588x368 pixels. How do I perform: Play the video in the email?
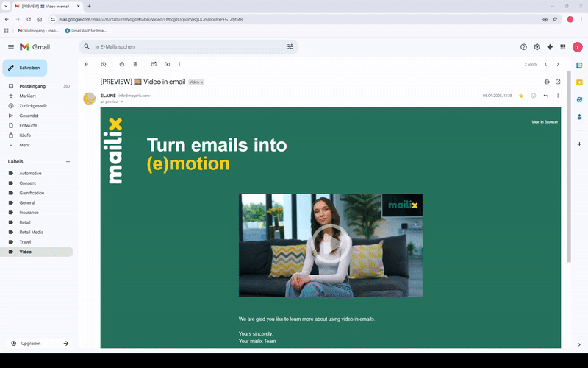[330, 245]
